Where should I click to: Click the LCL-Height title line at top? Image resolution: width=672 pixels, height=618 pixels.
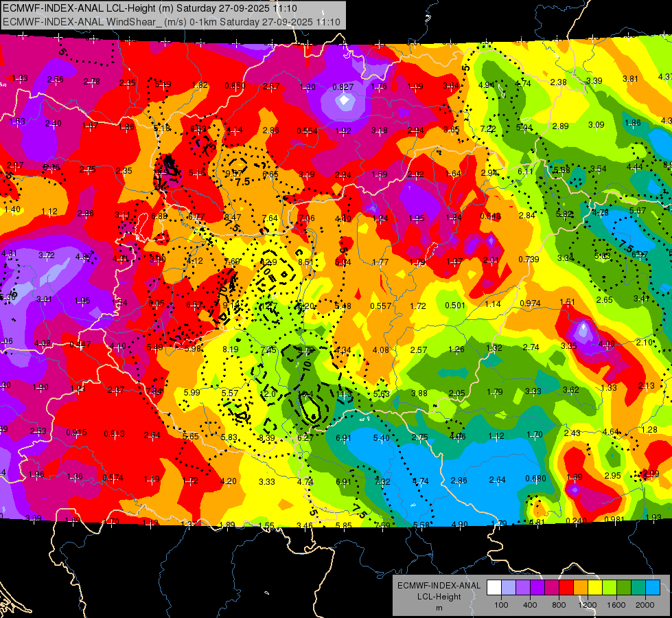pyautogui.click(x=149, y=8)
